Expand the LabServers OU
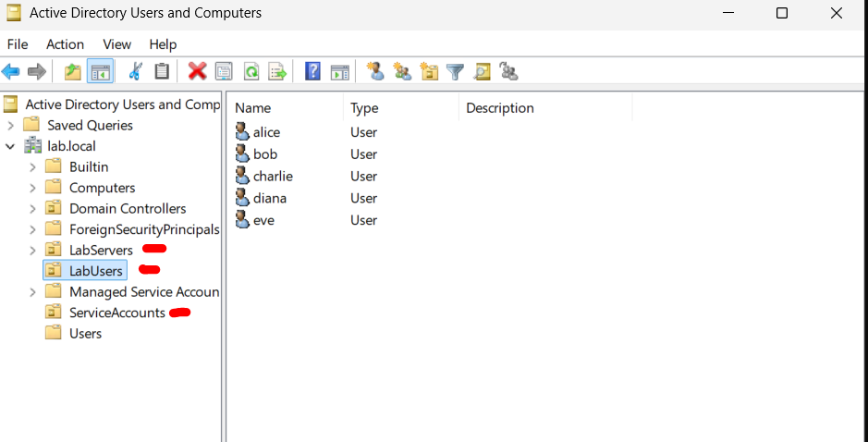This screenshot has width=868, height=442. [x=32, y=251]
